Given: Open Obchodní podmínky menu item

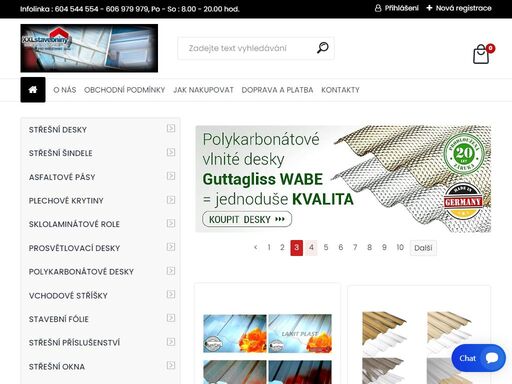Looking at the screenshot, I should 124,90.
